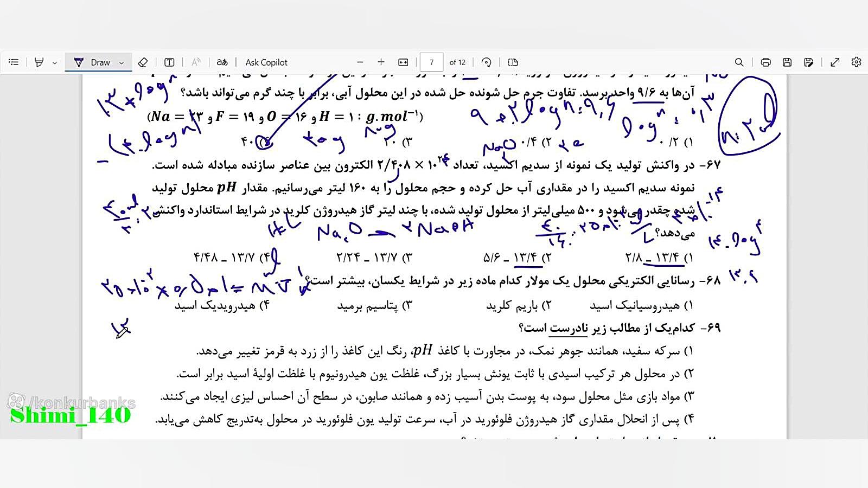Viewport: 868px width, 488px height.
Task: Click the underlined word 'نادرست' in question 69
Action: (x=569, y=329)
